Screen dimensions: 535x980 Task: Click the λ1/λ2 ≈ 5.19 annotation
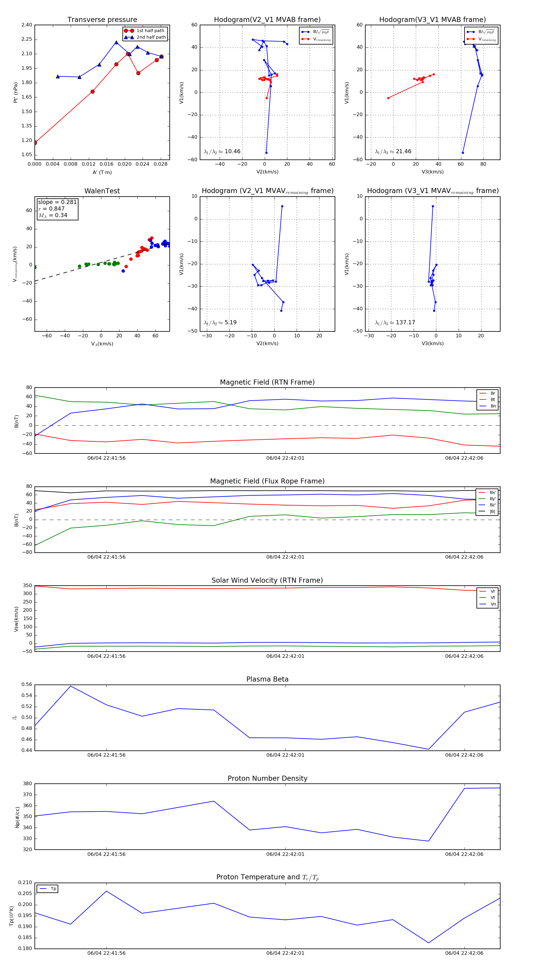220,323
